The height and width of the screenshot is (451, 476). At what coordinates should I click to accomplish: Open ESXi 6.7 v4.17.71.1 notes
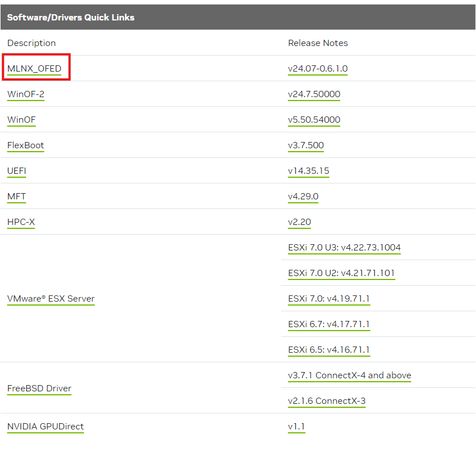click(329, 324)
